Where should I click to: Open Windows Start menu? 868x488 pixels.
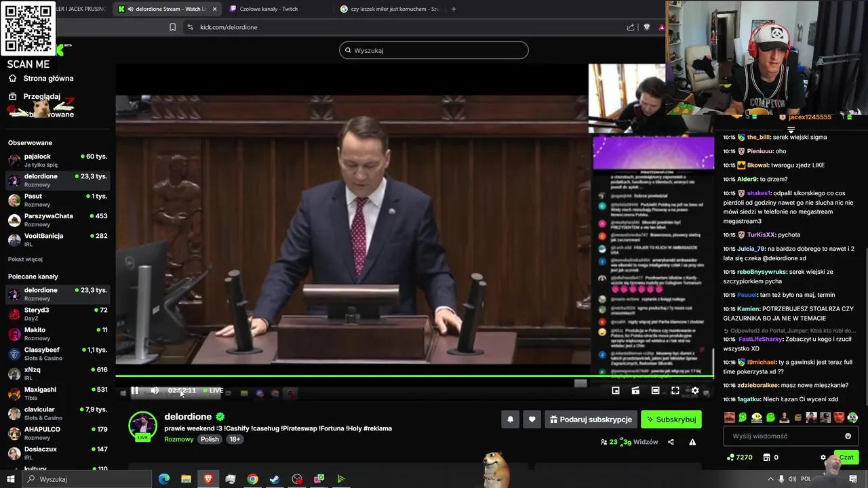coord(11,479)
